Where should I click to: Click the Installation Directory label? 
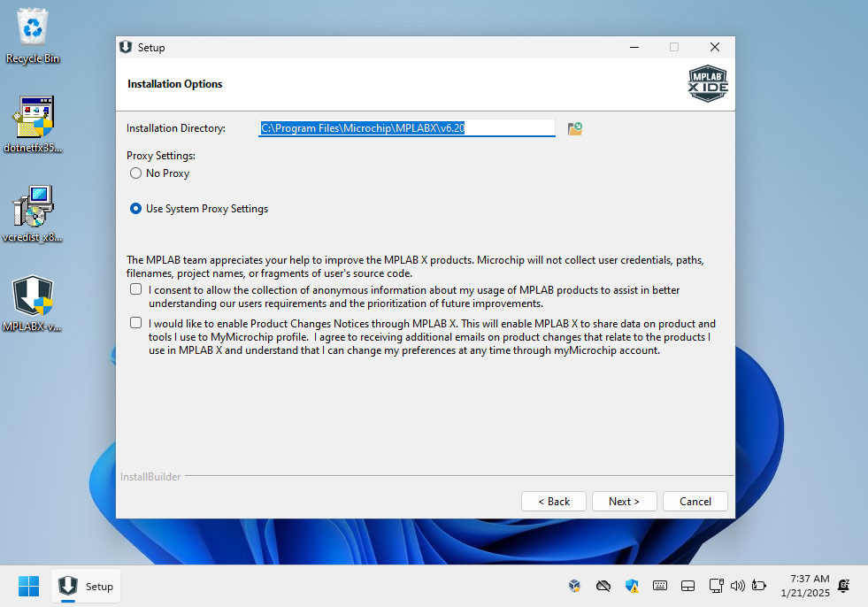pyautogui.click(x=176, y=128)
